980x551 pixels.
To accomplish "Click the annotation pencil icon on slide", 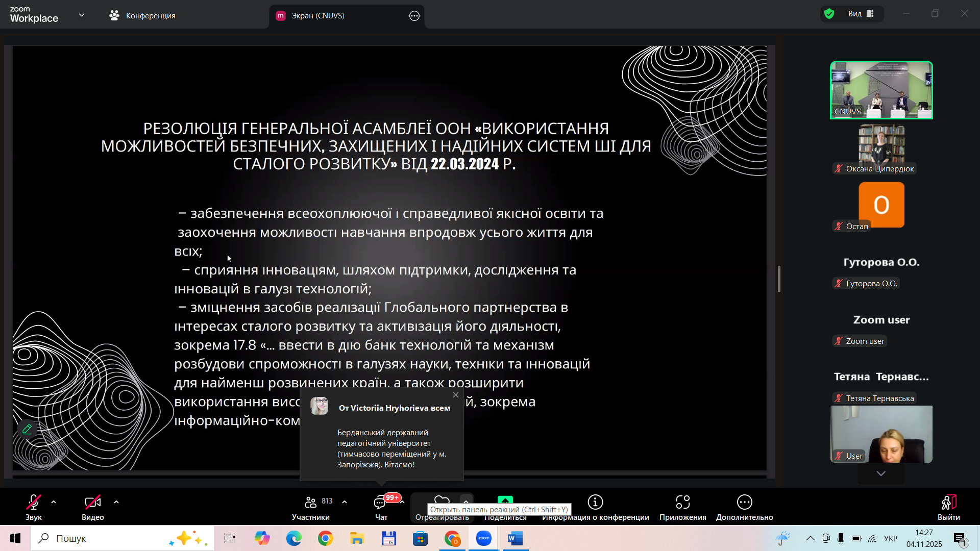I will [x=27, y=429].
